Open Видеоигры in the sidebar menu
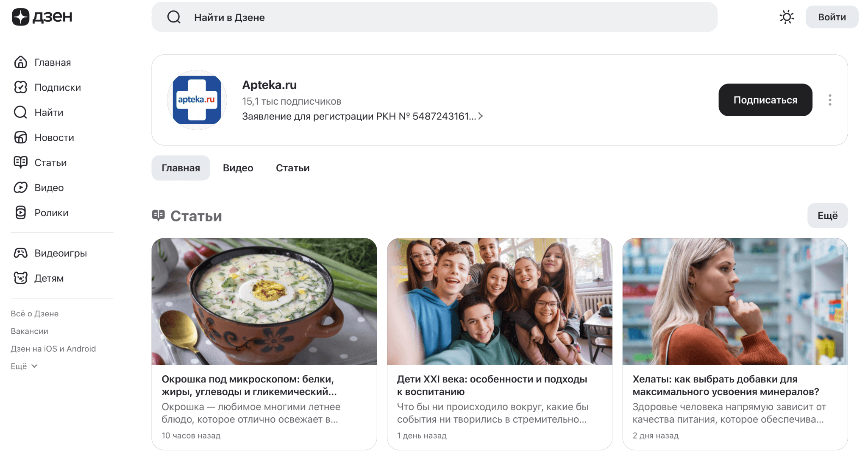Viewport: 868px width, 458px height. click(61, 253)
